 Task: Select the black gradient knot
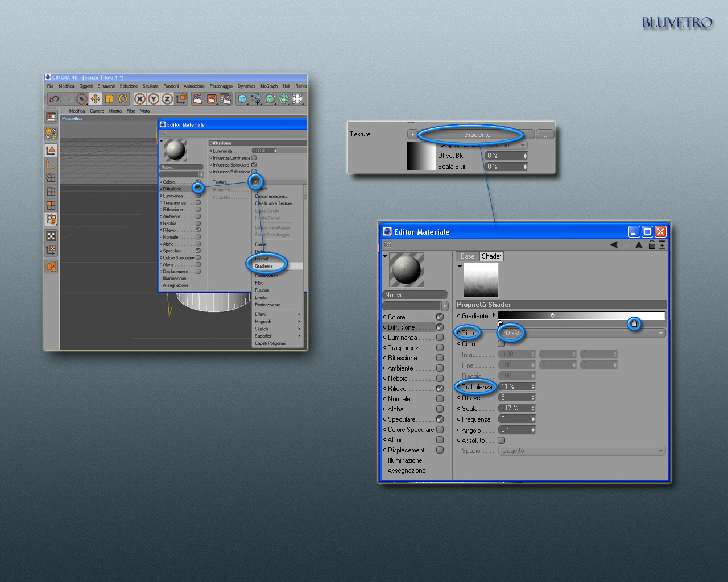[x=500, y=323]
